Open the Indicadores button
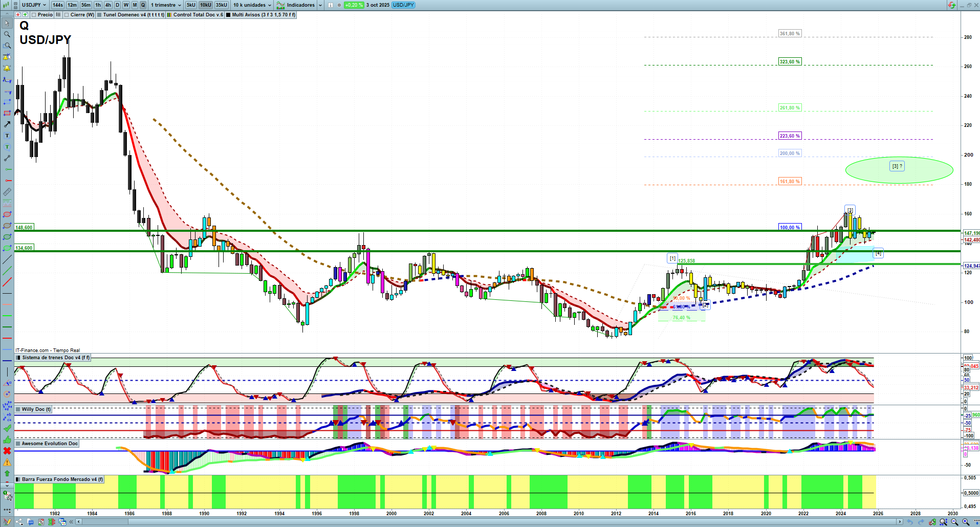The height and width of the screenshot is (527, 980). [x=296, y=5]
